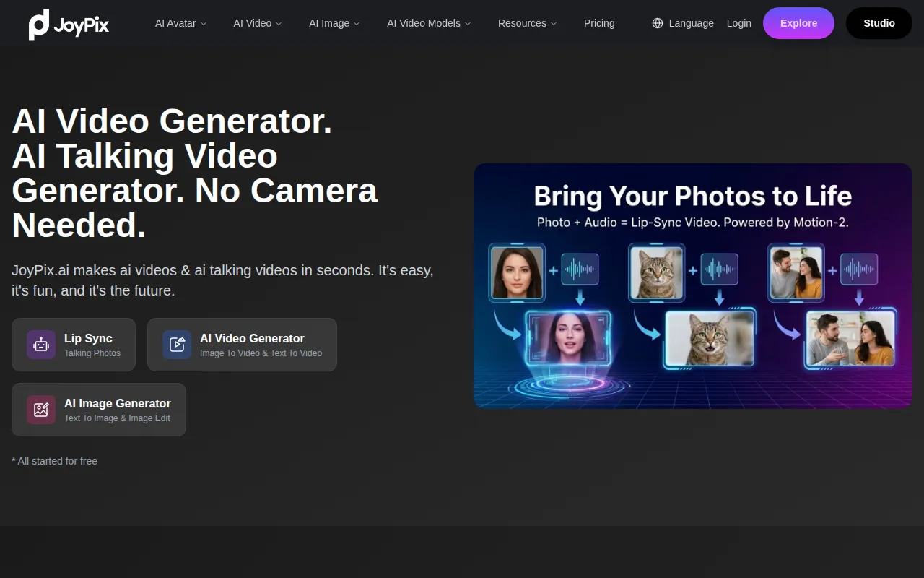Expand the Resources menu
Screen dimensions: 924x578
tap(527, 23)
